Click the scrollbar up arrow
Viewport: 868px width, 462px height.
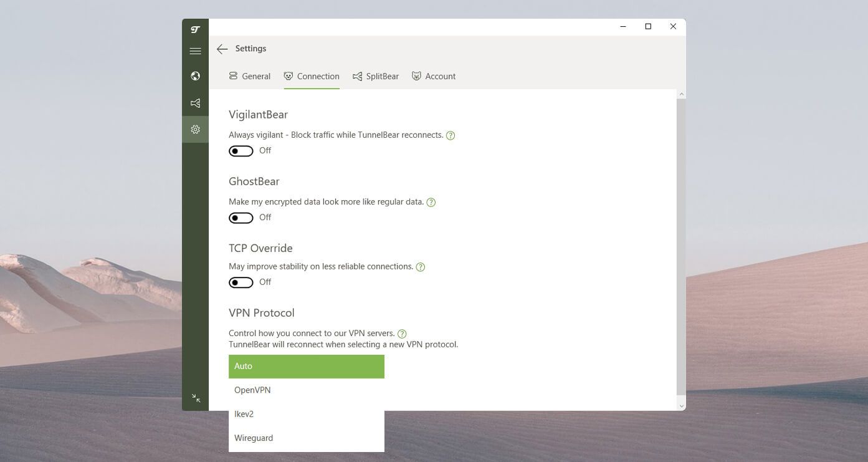point(681,94)
